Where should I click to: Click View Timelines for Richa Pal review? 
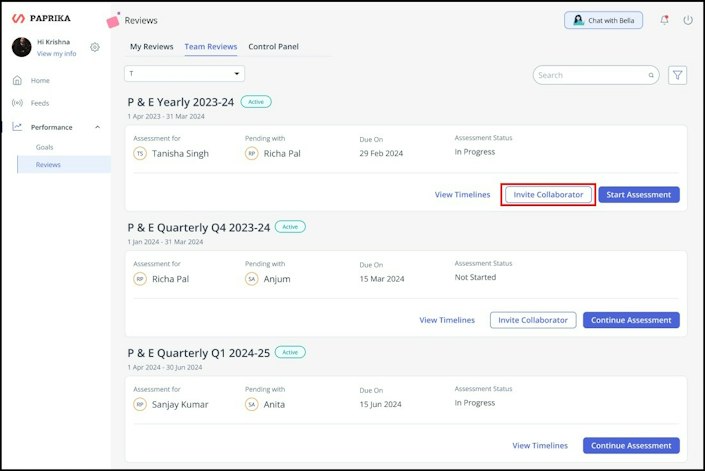point(447,320)
